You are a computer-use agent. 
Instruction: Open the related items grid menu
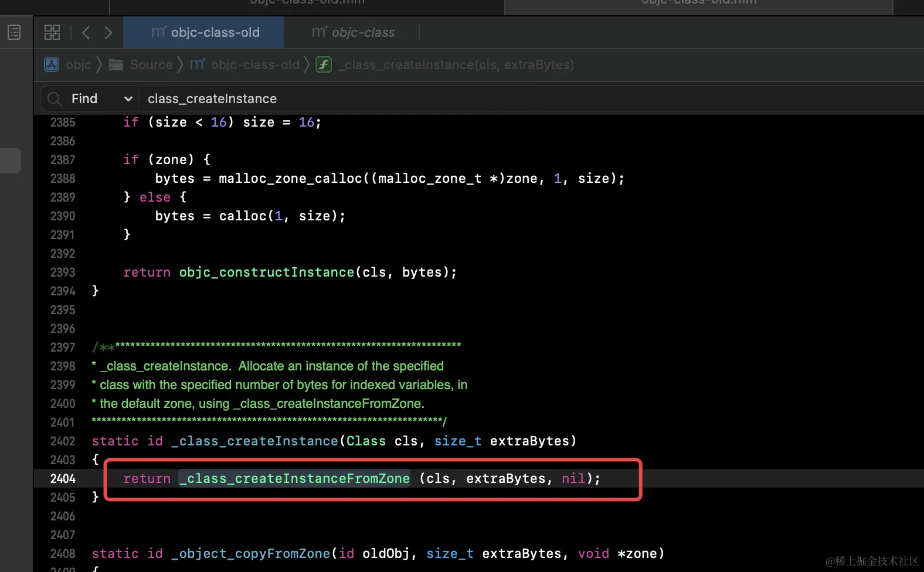tap(52, 32)
